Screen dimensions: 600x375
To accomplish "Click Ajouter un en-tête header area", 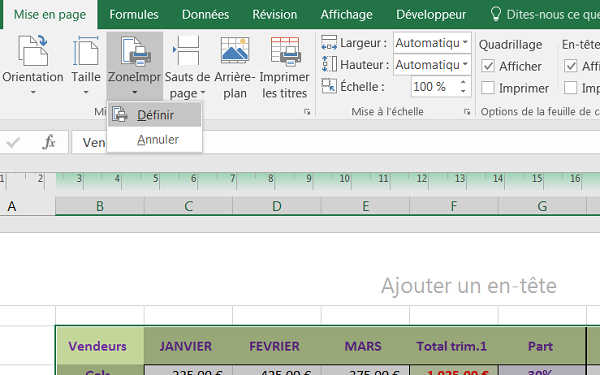I will (x=468, y=285).
